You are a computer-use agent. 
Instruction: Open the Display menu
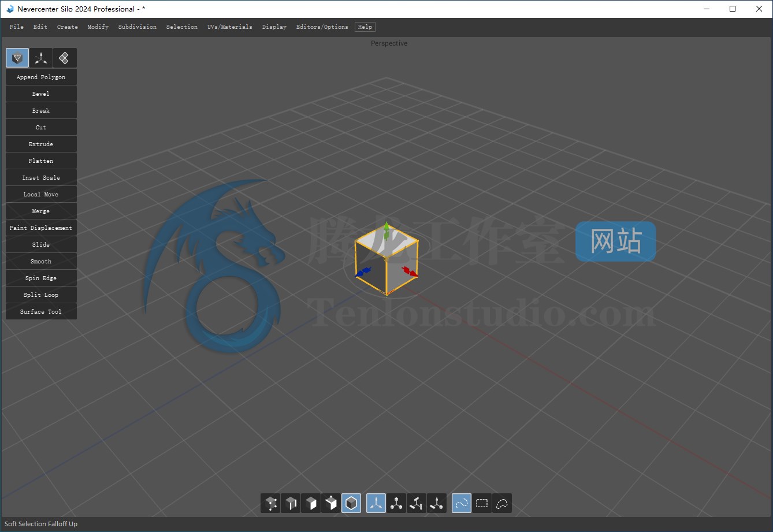(x=274, y=27)
